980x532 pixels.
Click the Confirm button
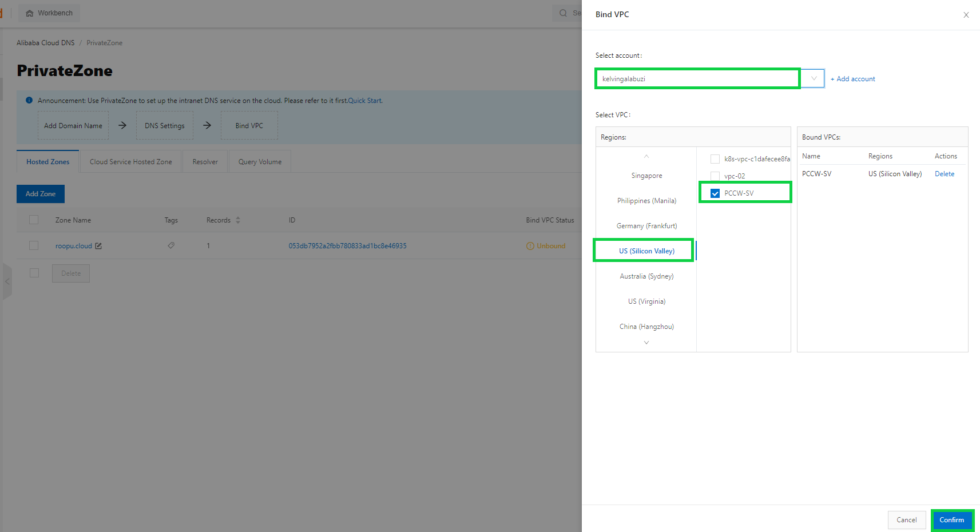tap(952, 520)
